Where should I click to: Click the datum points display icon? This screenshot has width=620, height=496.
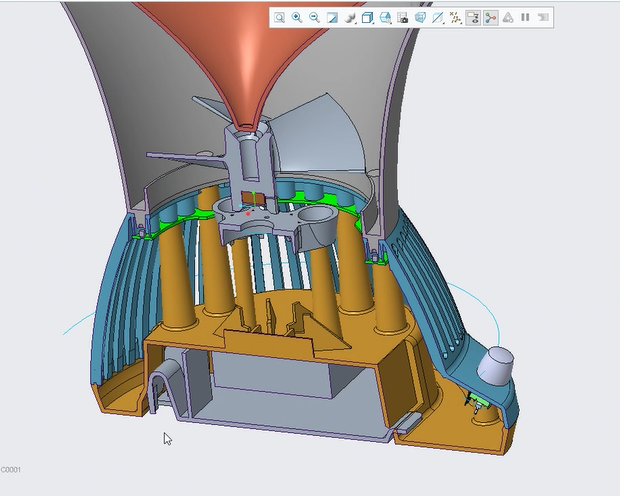(x=455, y=18)
